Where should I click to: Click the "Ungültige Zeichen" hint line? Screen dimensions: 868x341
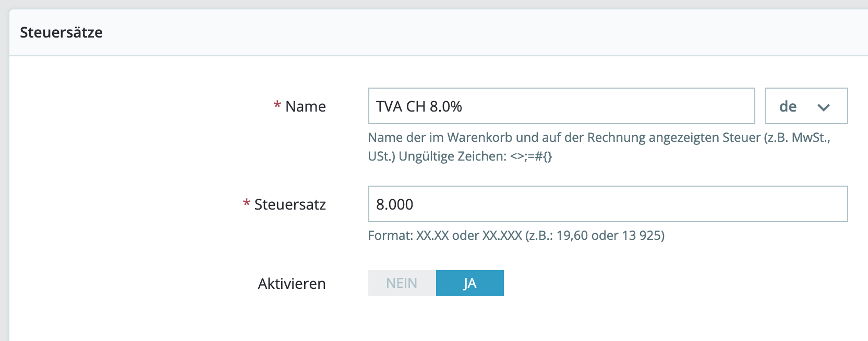click(x=460, y=156)
